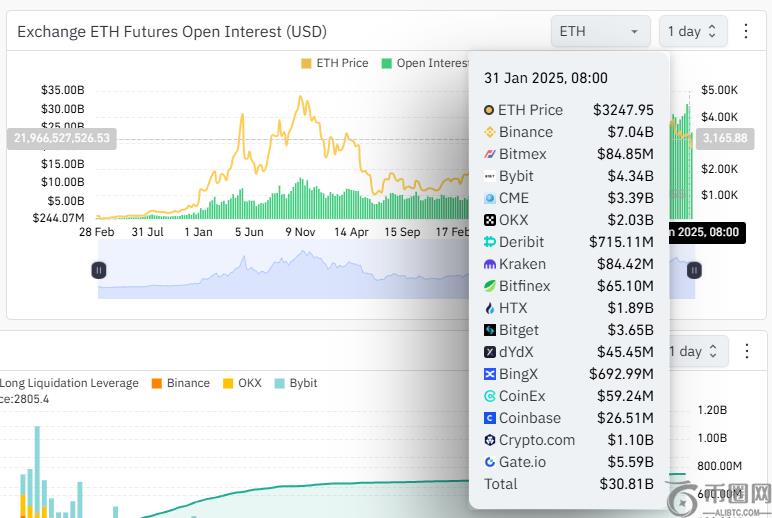Click the Kraken icon in the tooltip
The width and height of the screenshot is (772, 518).
click(489, 264)
